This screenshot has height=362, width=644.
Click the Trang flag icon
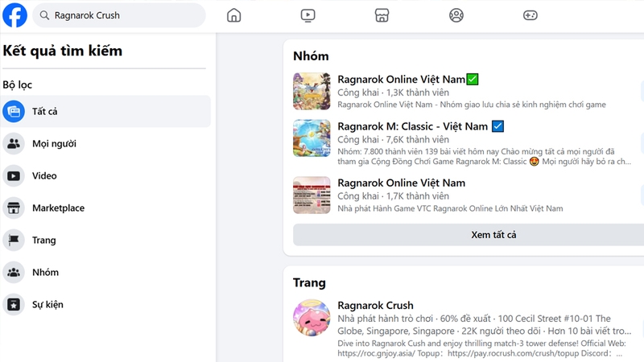(14, 240)
